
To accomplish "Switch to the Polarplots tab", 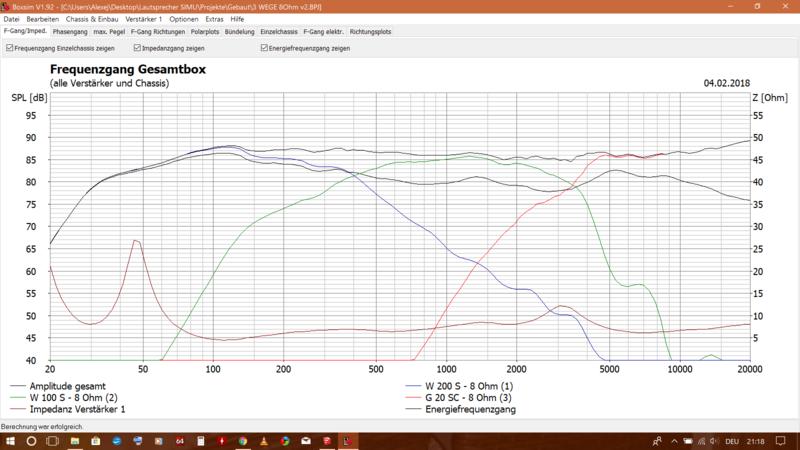I will pos(206,32).
